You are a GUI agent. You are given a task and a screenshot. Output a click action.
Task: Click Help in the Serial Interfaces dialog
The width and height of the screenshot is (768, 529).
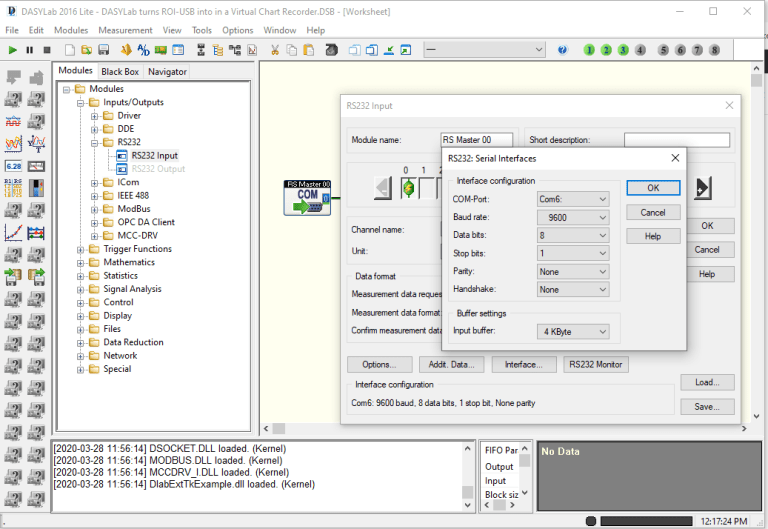coord(653,236)
